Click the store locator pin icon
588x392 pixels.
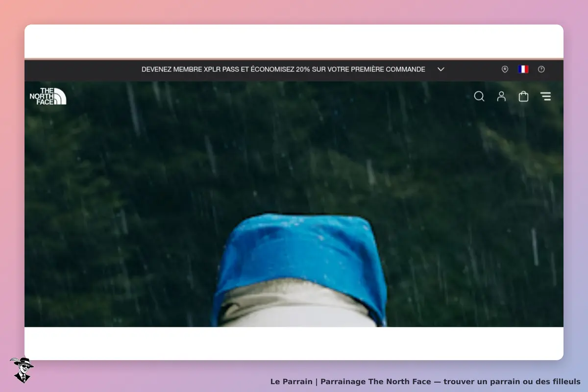click(x=505, y=70)
